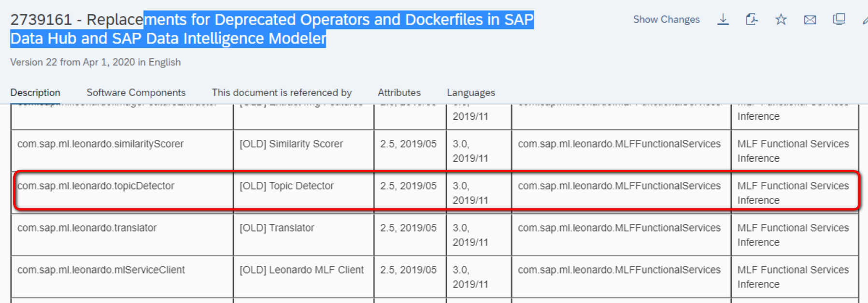The image size is (868, 303).
Task: Select the Languages tab
Action: 471,92
